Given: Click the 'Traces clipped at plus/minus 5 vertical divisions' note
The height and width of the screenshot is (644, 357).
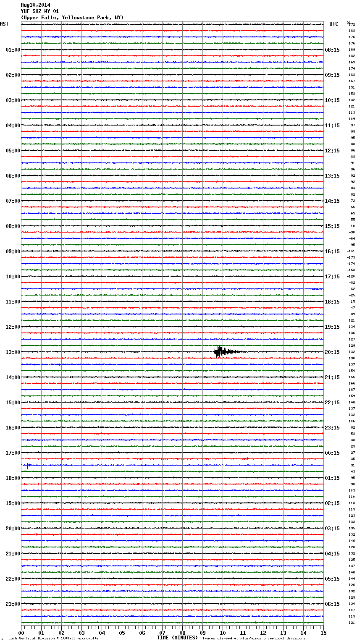Looking at the screenshot, I should tap(254, 638).
